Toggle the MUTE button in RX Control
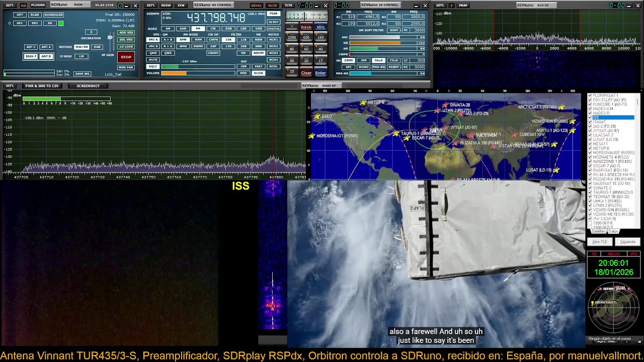The width and height of the screenshot is (644, 362). click(x=153, y=60)
